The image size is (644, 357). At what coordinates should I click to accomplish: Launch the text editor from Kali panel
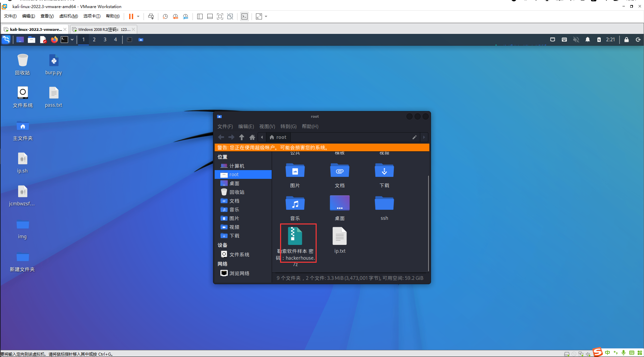pyautogui.click(x=43, y=40)
